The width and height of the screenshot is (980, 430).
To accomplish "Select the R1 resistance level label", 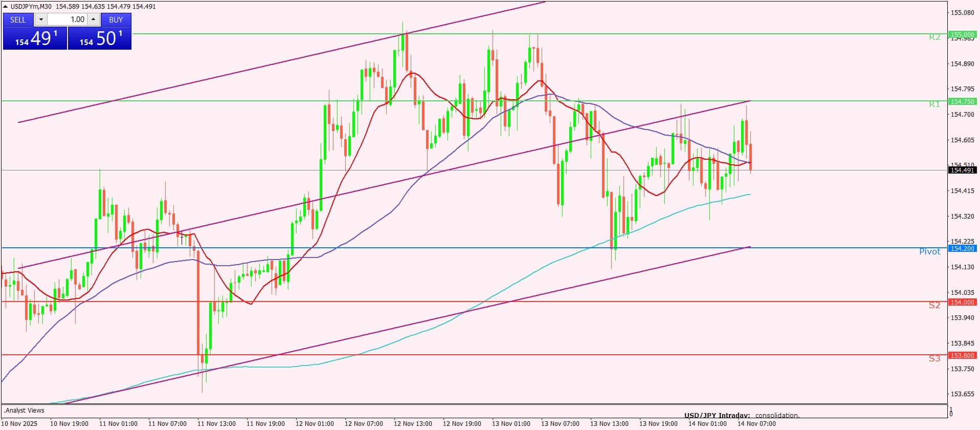I will click(934, 104).
